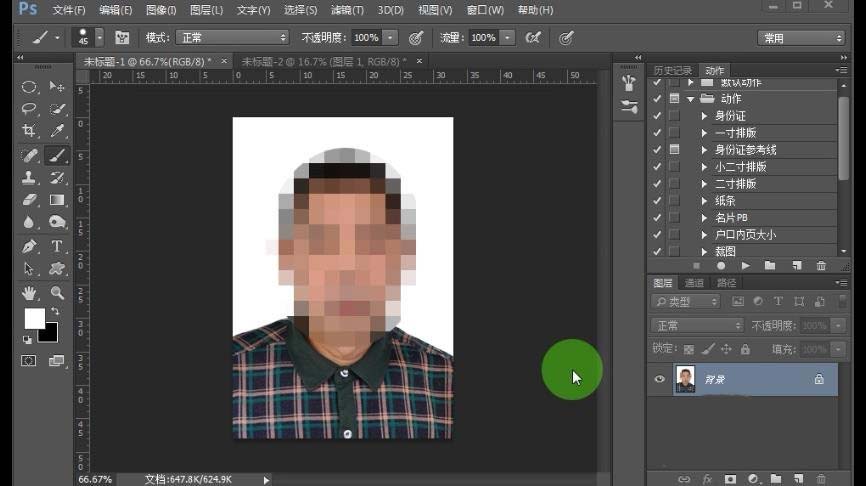866x486 pixels.
Task: Collapse the 动作 action set
Action: point(690,99)
